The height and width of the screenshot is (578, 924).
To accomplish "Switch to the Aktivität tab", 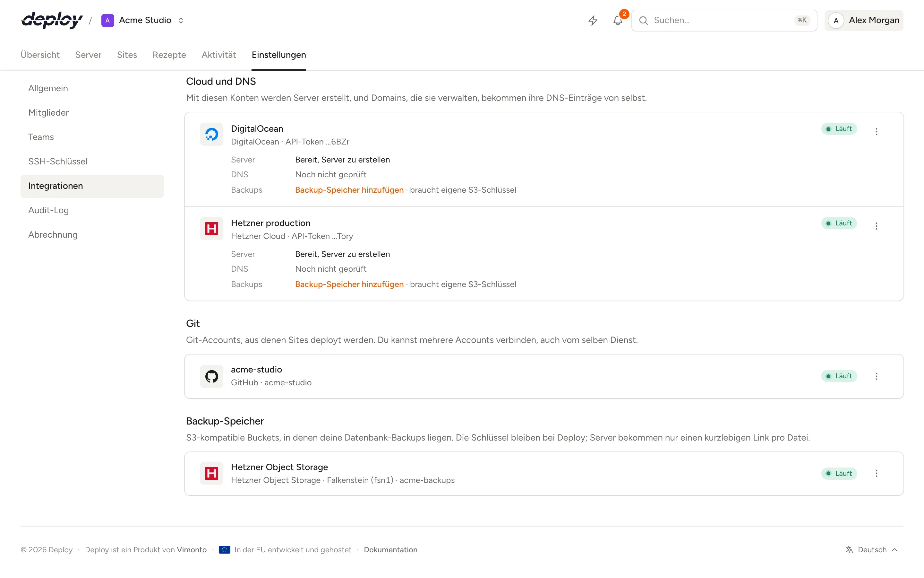I will (x=219, y=55).
